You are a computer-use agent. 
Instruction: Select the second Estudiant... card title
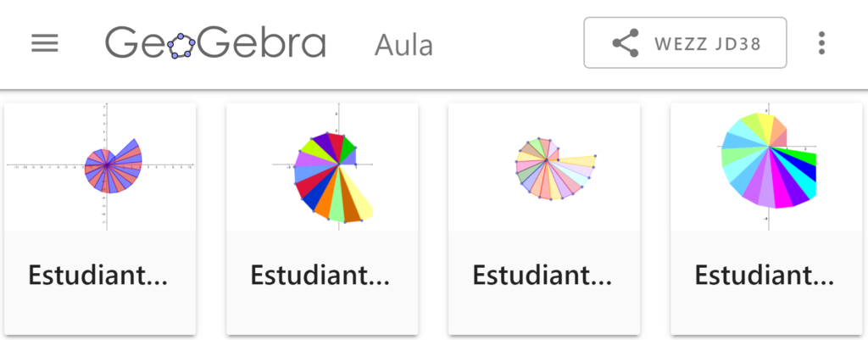click(x=320, y=275)
